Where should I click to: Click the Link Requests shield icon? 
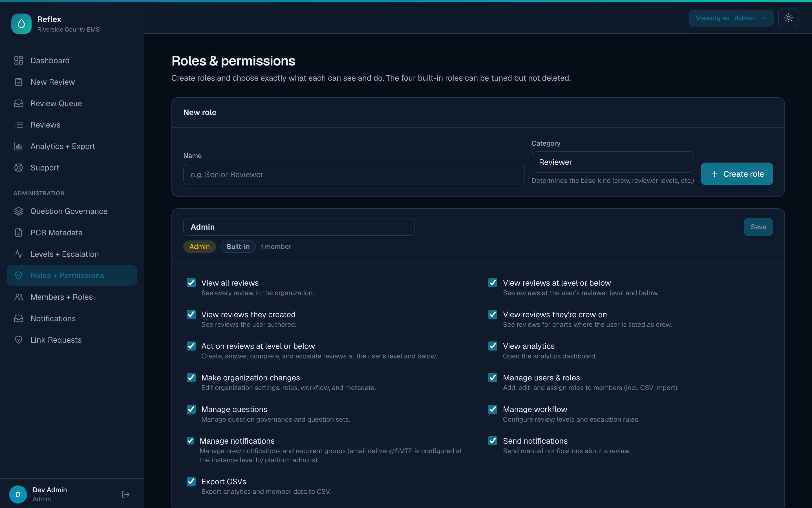pyautogui.click(x=18, y=340)
